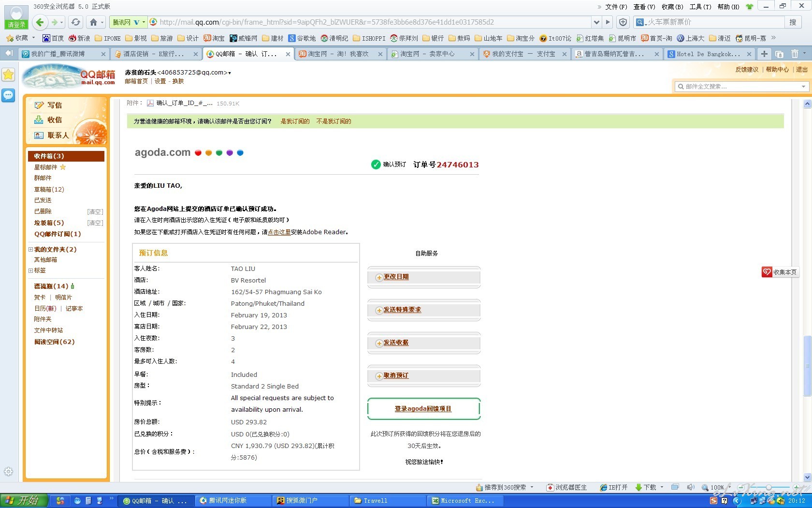Switch to the 我的支付宝 tab

coord(524,54)
